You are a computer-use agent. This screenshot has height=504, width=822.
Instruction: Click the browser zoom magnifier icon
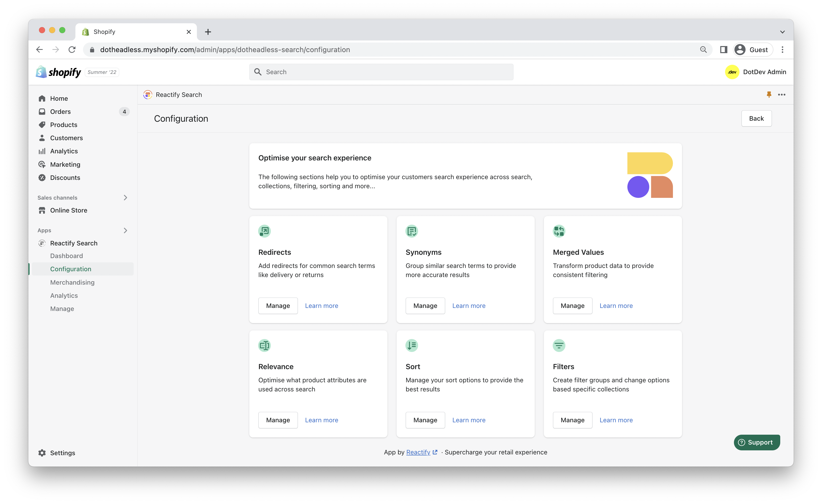pyautogui.click(x=703, y=50)
